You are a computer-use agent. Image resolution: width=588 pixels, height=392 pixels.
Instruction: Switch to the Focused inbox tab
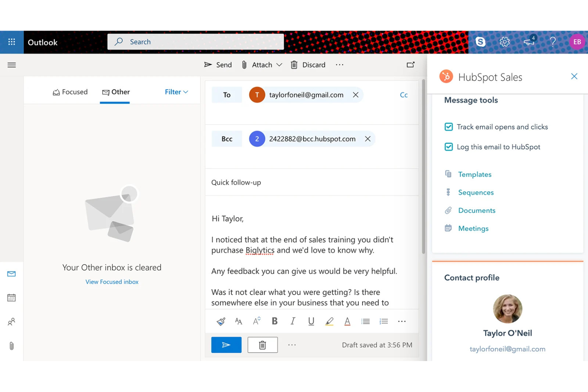pyautogui.click(x=70, y=92)
